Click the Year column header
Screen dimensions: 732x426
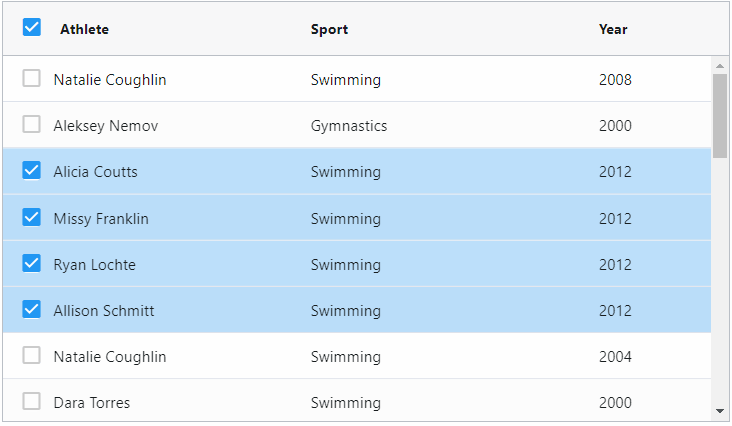pyautogui.click(x=613, y=29)
